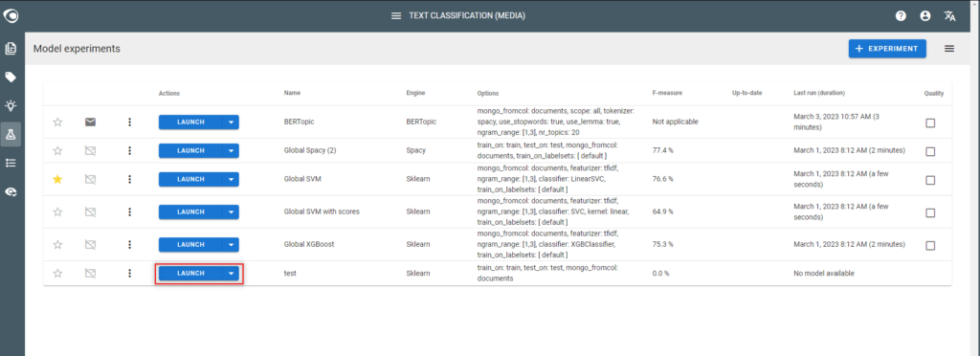
Task: Click the Options column header
Action: [488, 93]
